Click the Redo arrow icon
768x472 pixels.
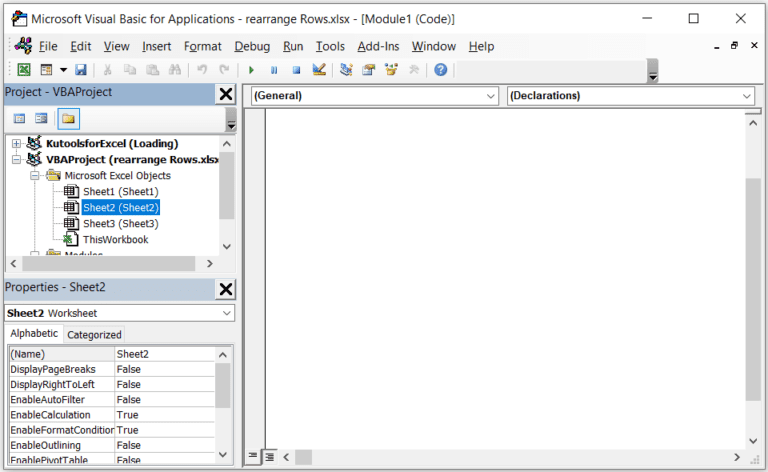click(224, 70)
